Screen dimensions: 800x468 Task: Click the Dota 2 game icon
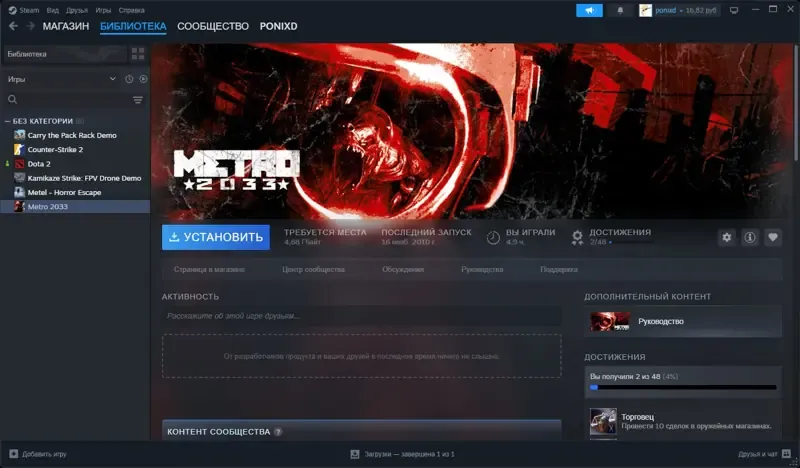pyautogui.click(x=19, y=164)
